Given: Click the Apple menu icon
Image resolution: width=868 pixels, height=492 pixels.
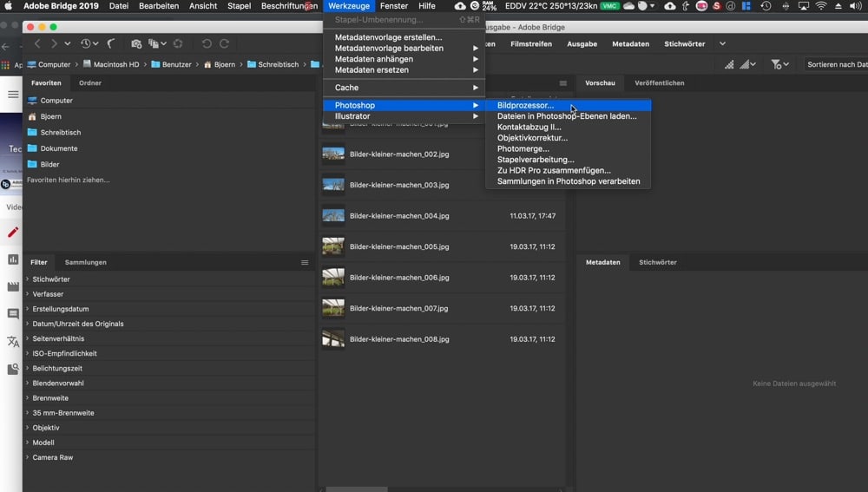Looking at the screenshot, I should 9,6.
